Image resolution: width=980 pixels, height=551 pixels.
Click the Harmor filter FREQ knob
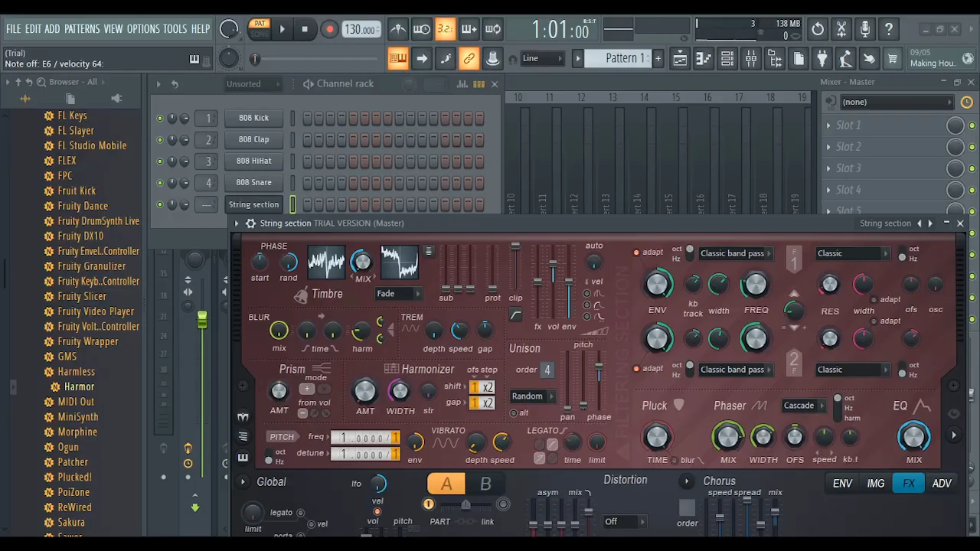[755, 285]
